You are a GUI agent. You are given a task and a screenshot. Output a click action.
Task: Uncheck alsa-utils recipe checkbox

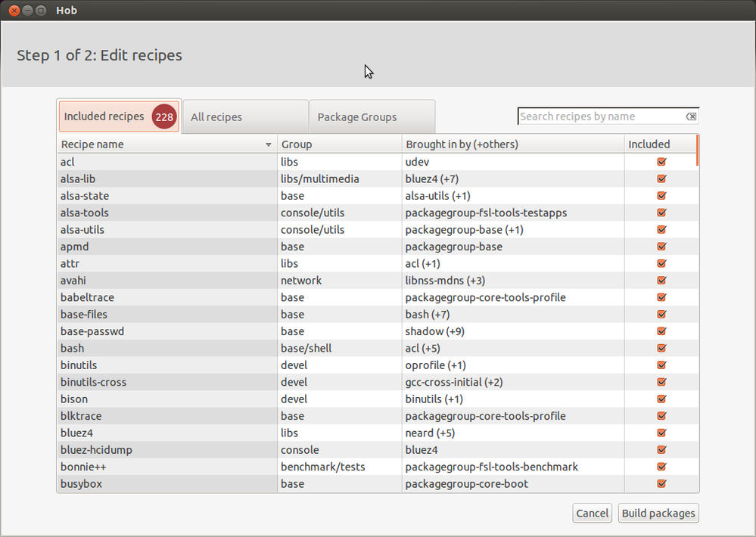(661, 229)
